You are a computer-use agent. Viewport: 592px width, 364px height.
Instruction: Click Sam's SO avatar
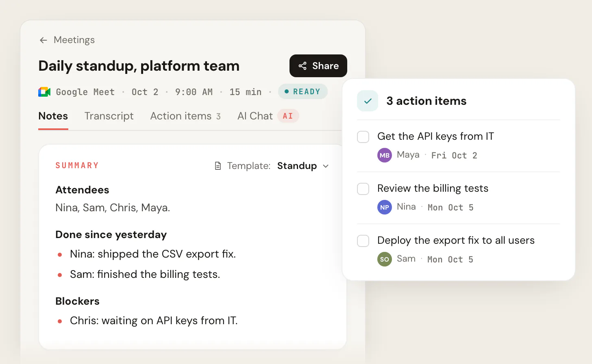[385, 259]
